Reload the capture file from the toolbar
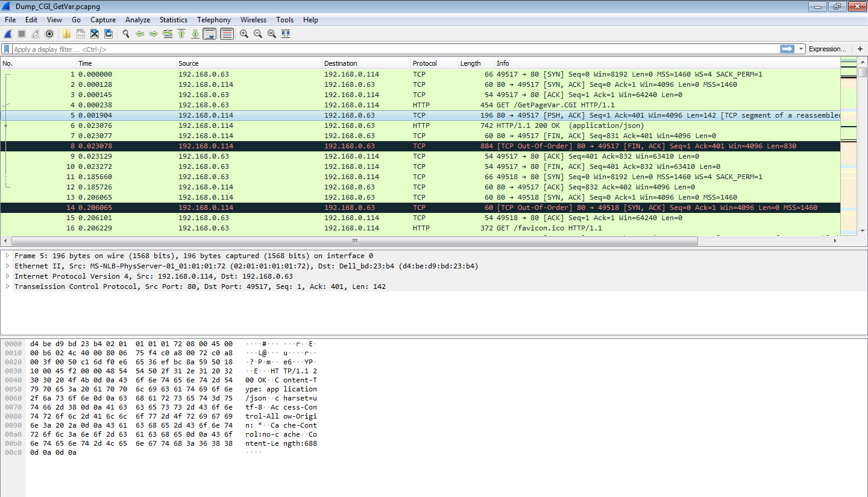Image resolution: width=868 pixels, height=497 pixels. coord(108,34)
